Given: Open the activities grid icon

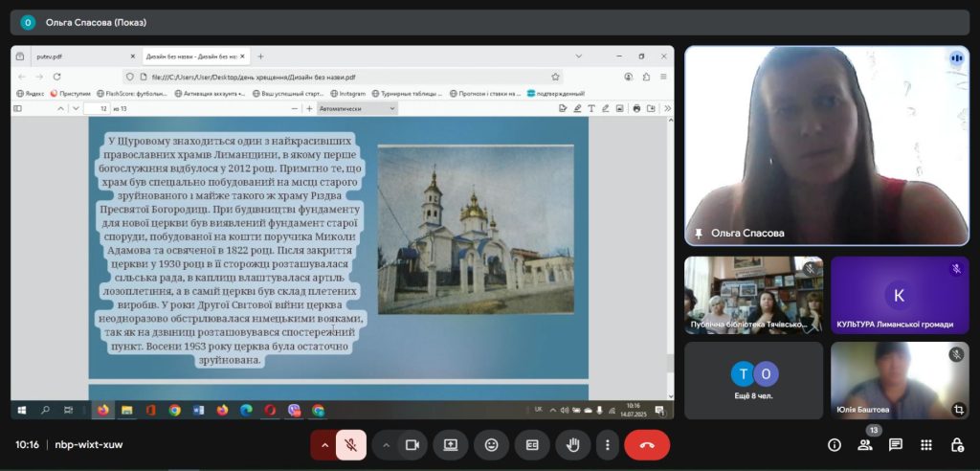Looking at the screenshot, I should (926, 445).
